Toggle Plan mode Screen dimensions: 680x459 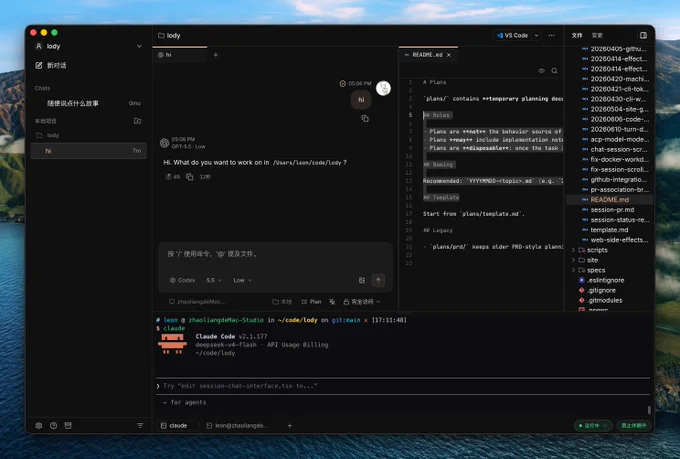coord(311,302)
